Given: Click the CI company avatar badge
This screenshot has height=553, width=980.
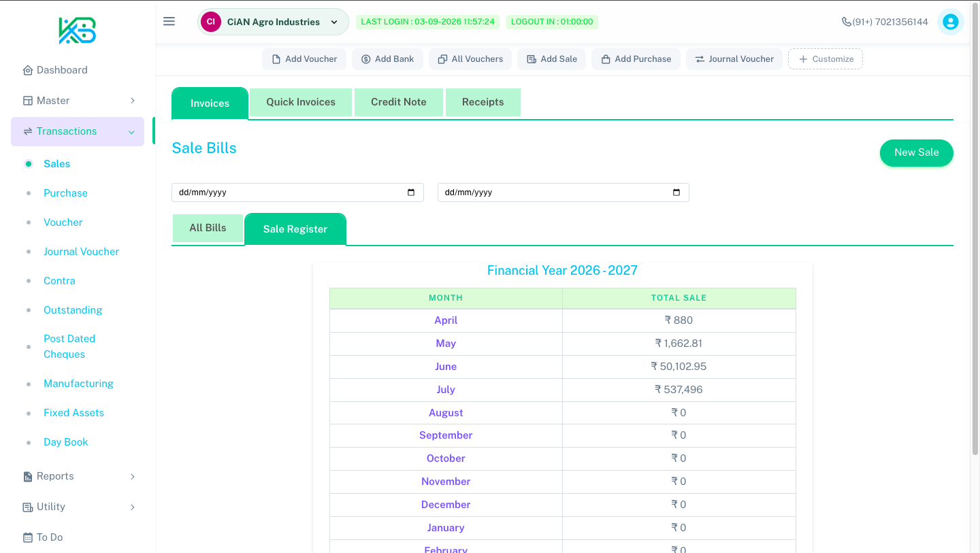Looking at the screenshot, I should click(x=211, y=22).
